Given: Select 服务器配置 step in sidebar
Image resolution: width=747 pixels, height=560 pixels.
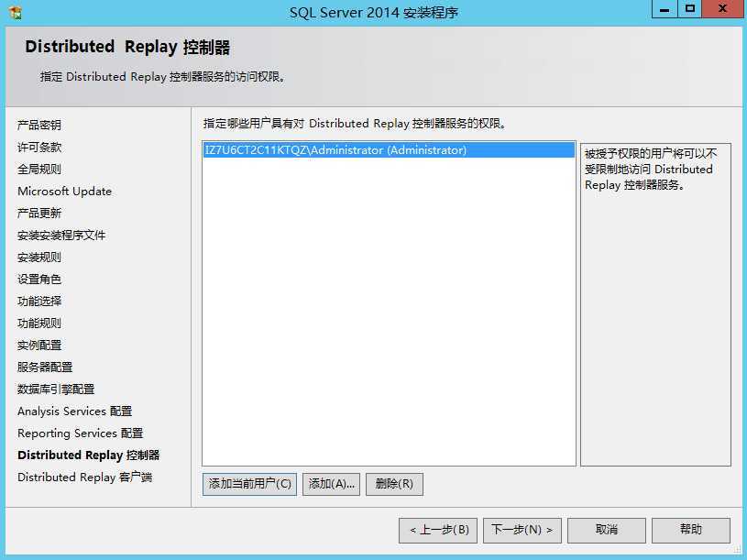Looking at the screenshot, I should coord(45,368).
